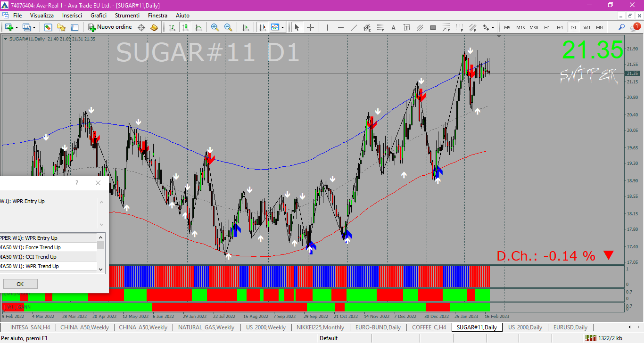
Task: Launch MetaEditor yellow book icon
Action: point(154,27)
